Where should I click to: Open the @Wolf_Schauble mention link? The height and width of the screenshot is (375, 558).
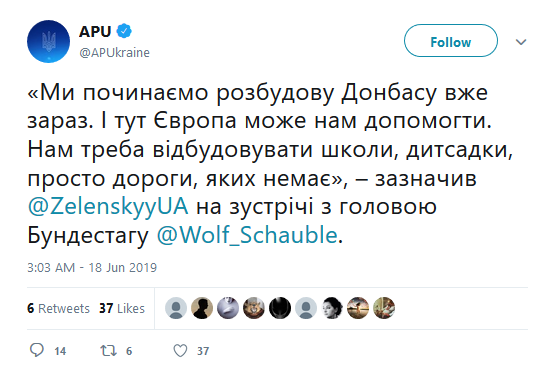(x=247, y=235)
